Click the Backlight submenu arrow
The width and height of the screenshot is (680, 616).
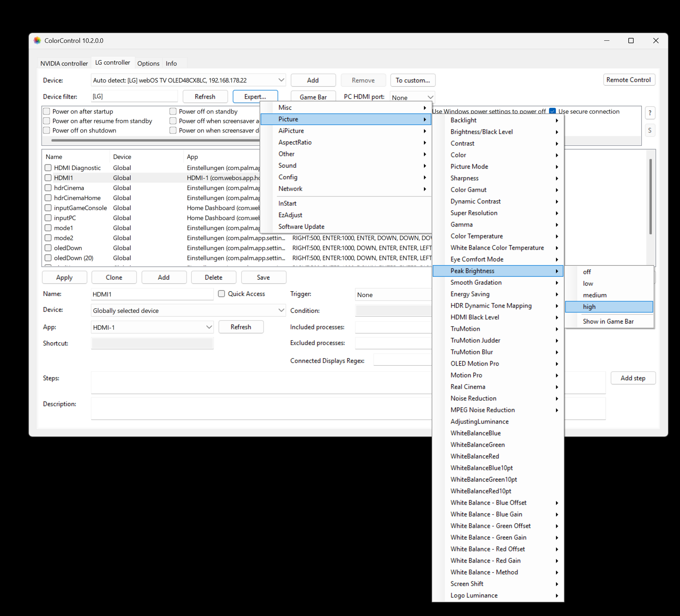[557, 120]
